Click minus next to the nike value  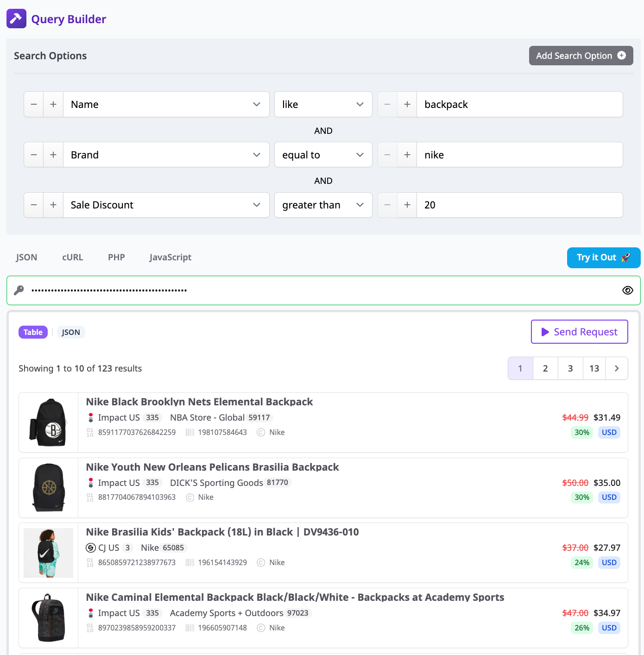pos(387,155)
